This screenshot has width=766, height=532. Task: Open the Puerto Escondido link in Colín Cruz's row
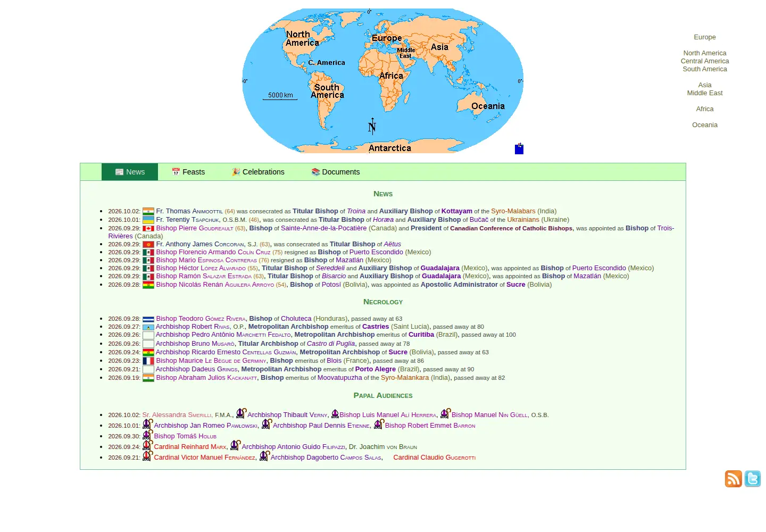point(376,252)
